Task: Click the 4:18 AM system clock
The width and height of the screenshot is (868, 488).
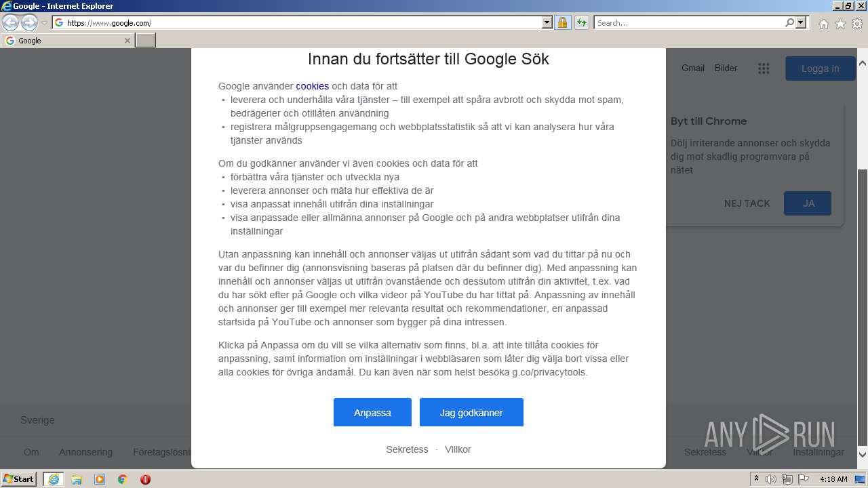Action: click(833, 479)
